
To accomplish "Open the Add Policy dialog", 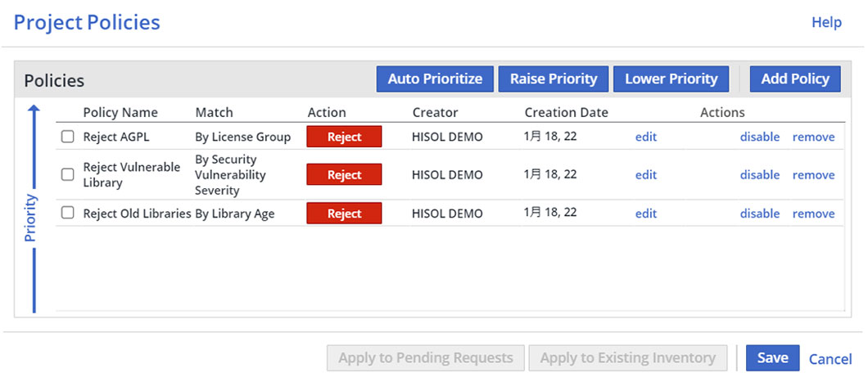I will (795, 79).
